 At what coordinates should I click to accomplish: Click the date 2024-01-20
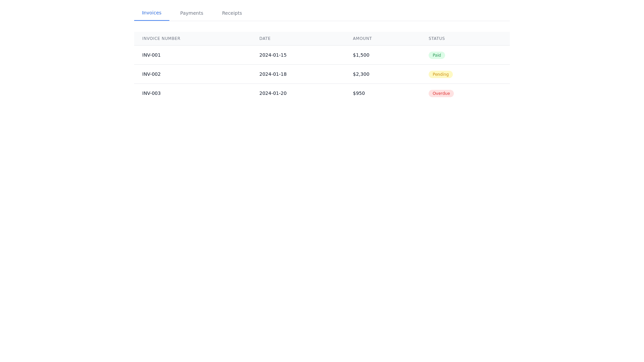(273, 93)
